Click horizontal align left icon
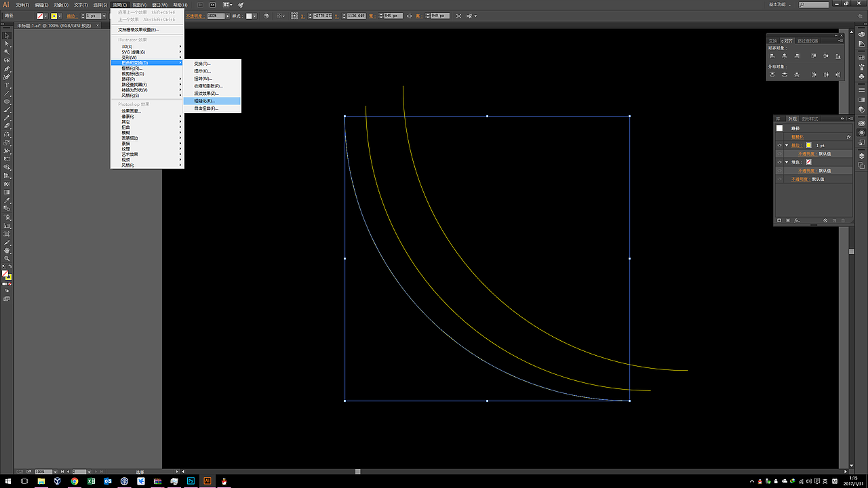 click(x=772, y=56)
